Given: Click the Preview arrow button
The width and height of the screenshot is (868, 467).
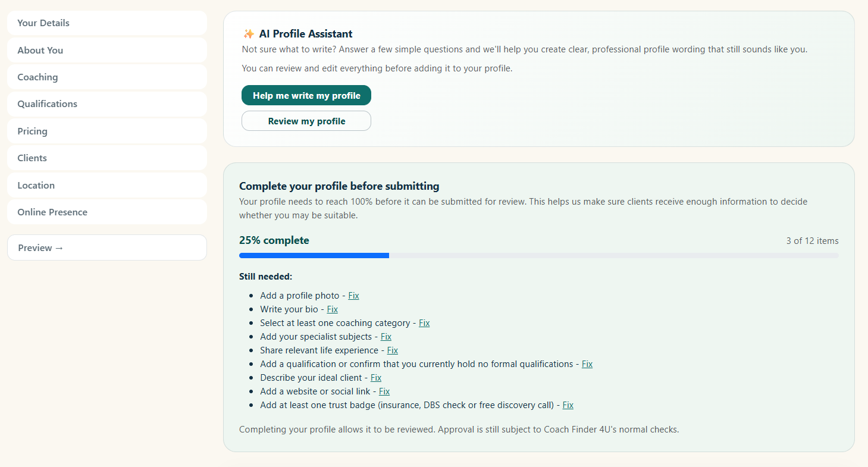Looking at the screenshot, I should pyautogui.click(x=107, y=247).
